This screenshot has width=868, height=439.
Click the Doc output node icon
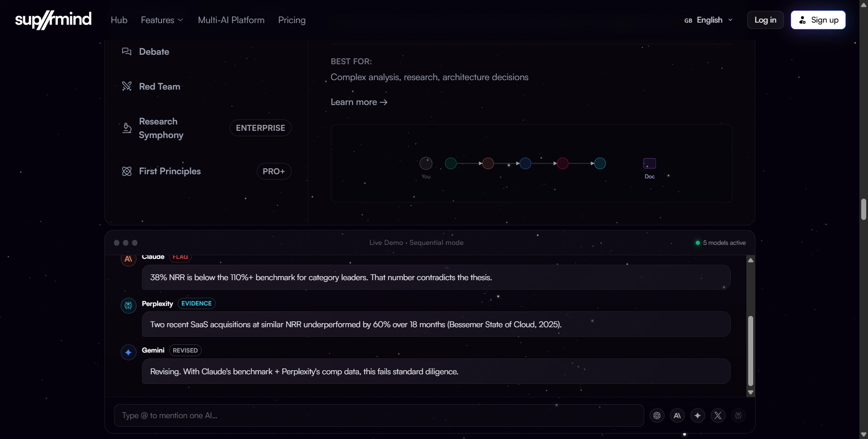coord(650,163)
